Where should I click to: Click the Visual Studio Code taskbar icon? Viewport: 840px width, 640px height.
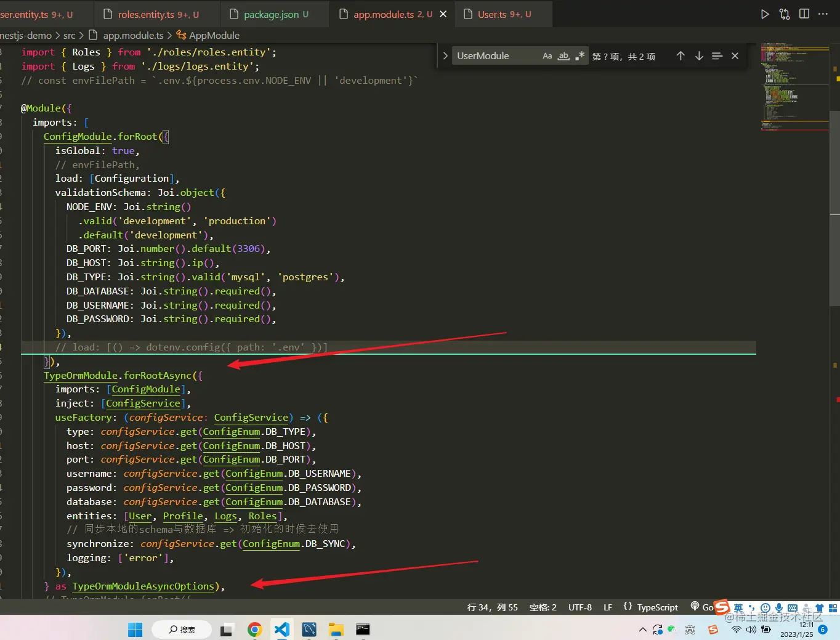pyautogui.click(x=281, y=630)
